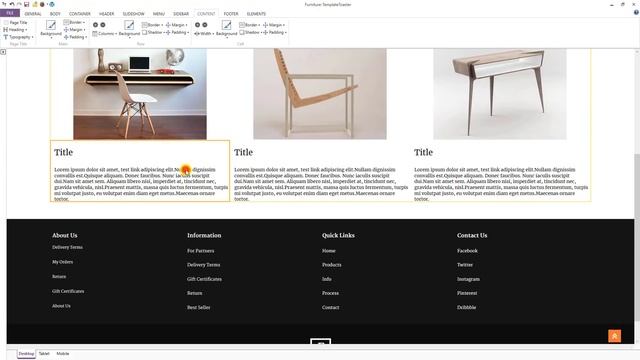The height and width of the screenshot is (360, 640).
Task: Click the floating desk with chair image
Action: pos(140,94)
